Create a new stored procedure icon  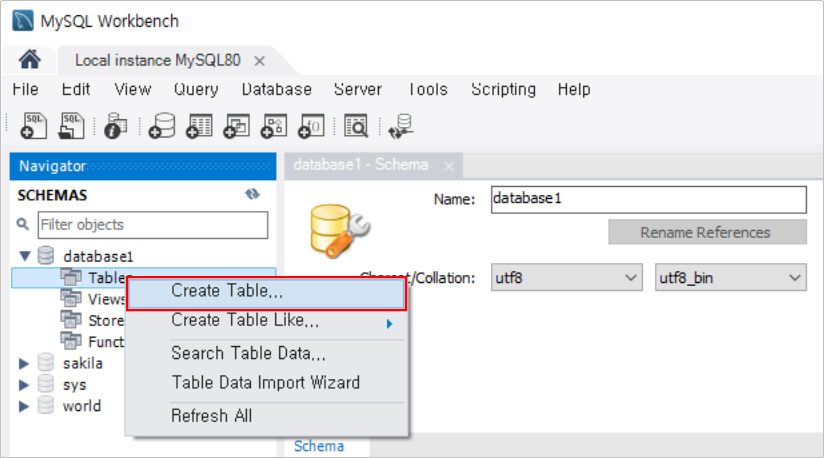coord(274,126)
